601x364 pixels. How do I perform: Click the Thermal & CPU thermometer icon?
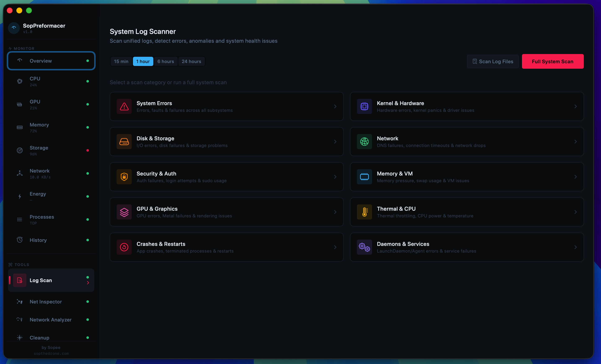tap(364, 212)
